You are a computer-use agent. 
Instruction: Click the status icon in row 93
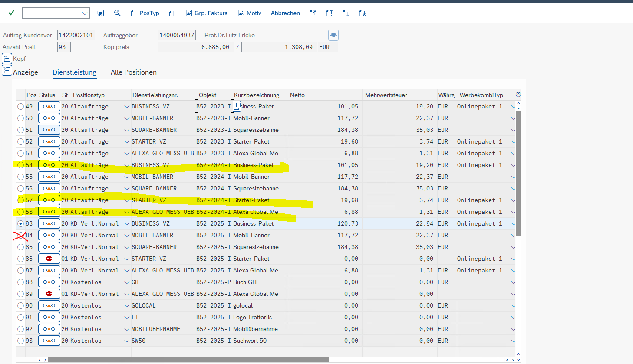pyautogui.click(x=49, y=341)
